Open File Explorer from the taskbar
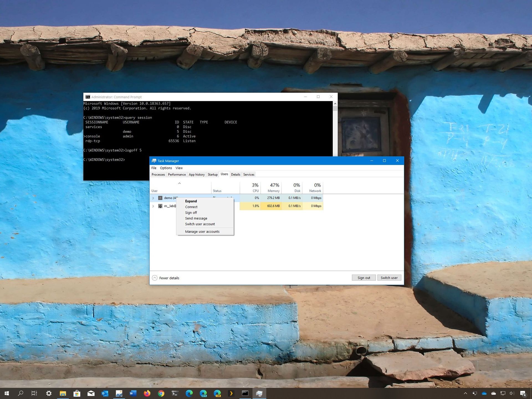Image resolution: width=532 pixels, height=399 pixels. (63, 393)
